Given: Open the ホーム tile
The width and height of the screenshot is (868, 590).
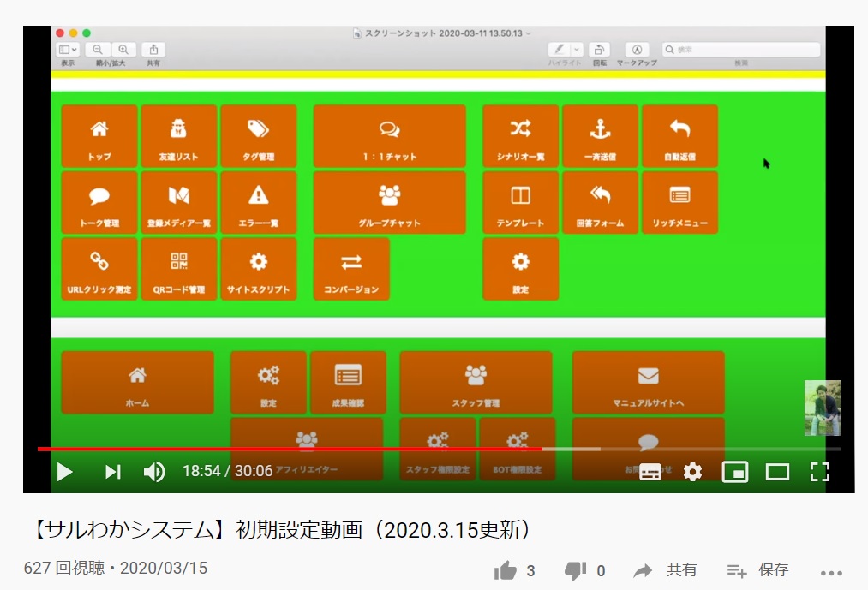Looking at the screenshot, I should (x=137, y=383).
